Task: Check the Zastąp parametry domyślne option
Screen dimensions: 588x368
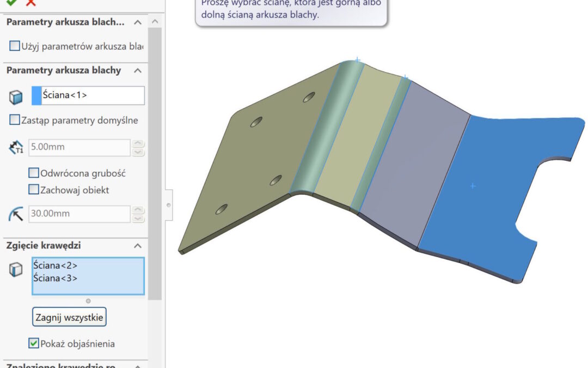Action: 15,120
